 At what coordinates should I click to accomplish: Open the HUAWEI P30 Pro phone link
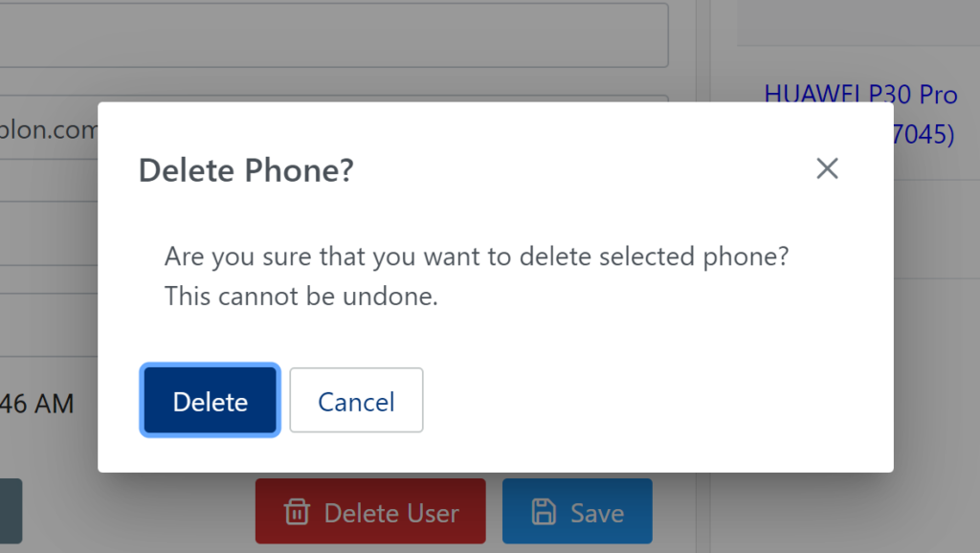pos(860,95)
